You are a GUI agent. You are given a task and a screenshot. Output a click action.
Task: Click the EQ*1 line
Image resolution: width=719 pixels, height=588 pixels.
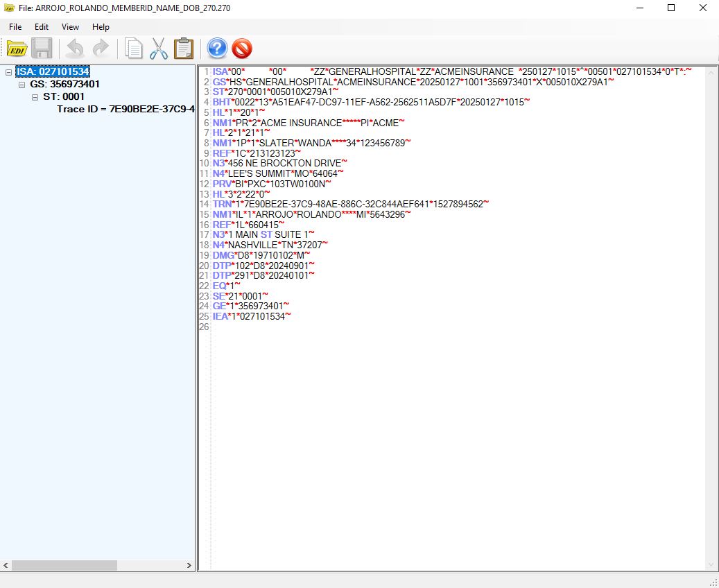(227, 285)
